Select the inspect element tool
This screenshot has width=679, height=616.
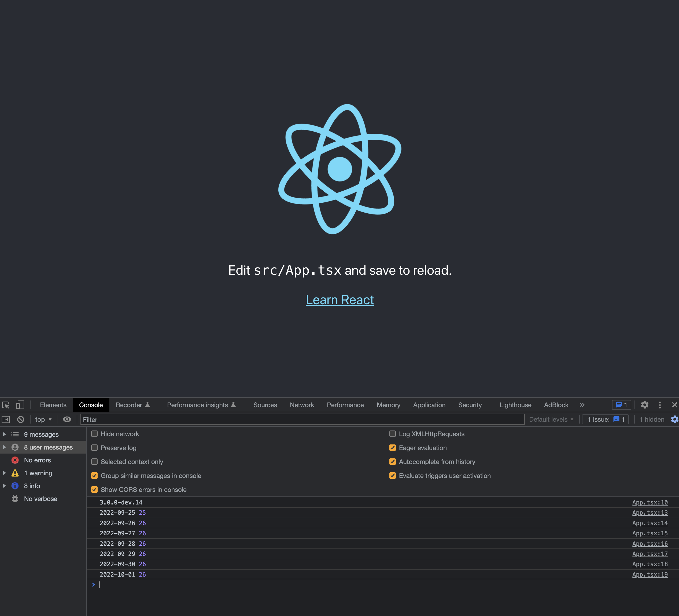[6, 405]
